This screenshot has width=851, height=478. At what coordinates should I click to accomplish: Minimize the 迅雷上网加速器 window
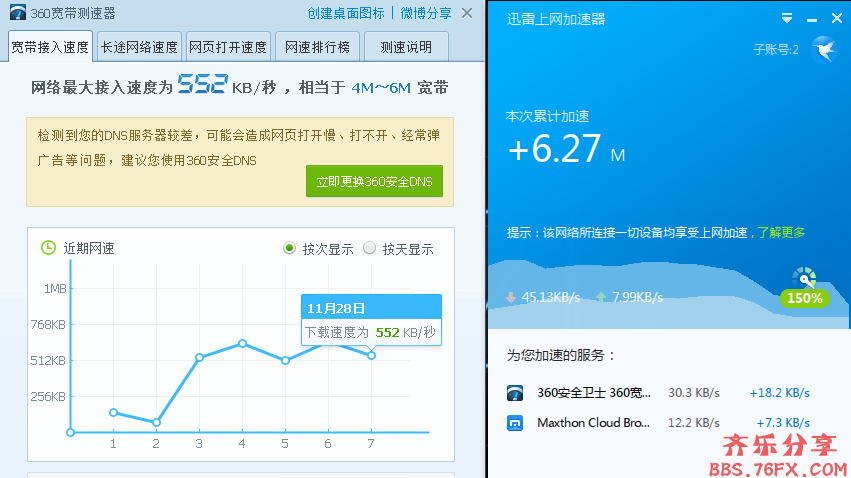[x=812, y=19]
